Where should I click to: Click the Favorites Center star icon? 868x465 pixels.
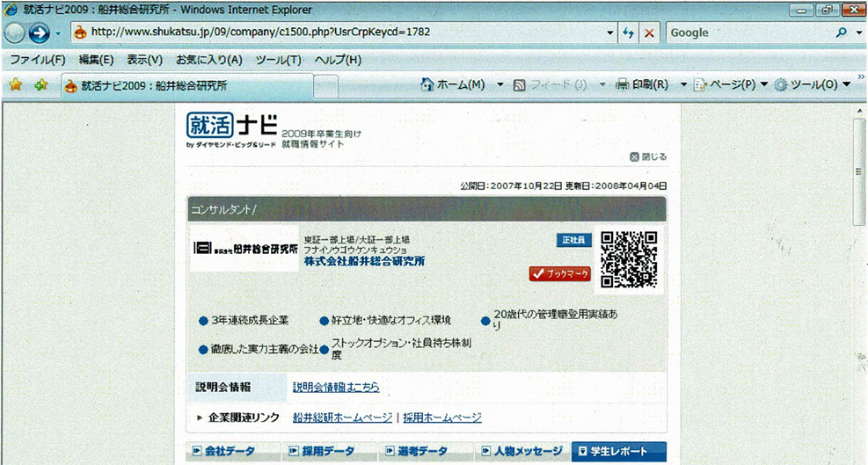pos(16,84)
